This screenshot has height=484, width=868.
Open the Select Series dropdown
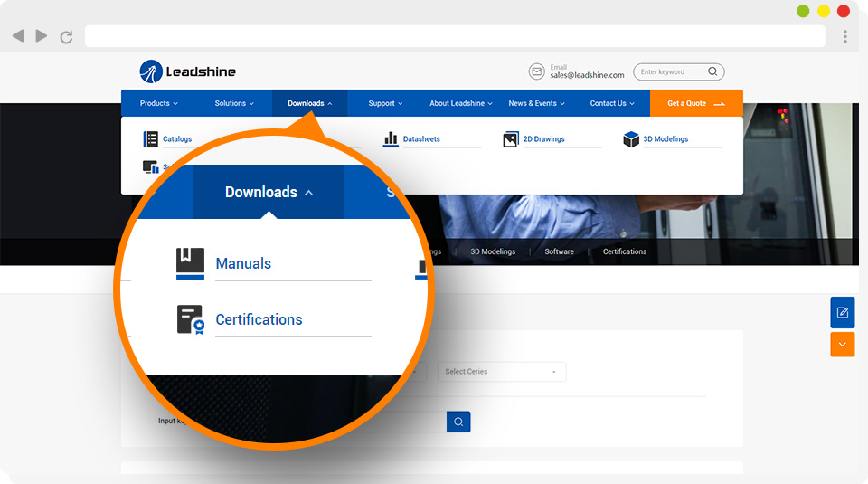(502, 372)
